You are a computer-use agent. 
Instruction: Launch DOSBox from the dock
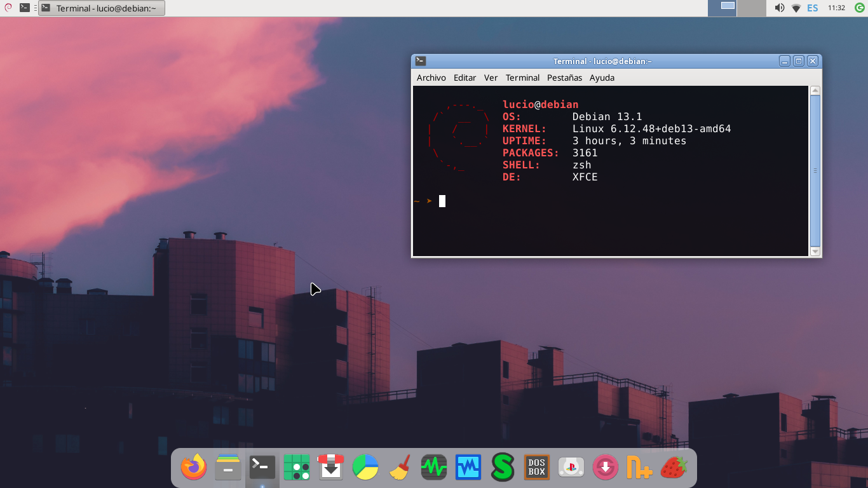coord(537,468)
